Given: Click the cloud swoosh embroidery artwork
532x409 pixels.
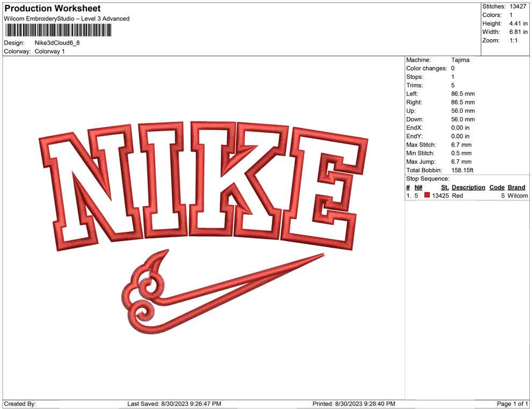Looking at the screenshot, I should point(222,291).
